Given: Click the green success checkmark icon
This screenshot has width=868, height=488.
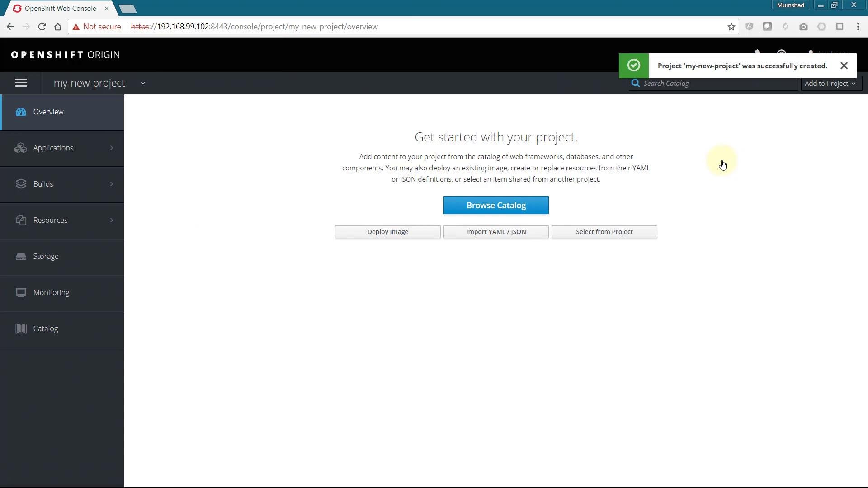Looking at the screenshot, I should click(634, 66).
